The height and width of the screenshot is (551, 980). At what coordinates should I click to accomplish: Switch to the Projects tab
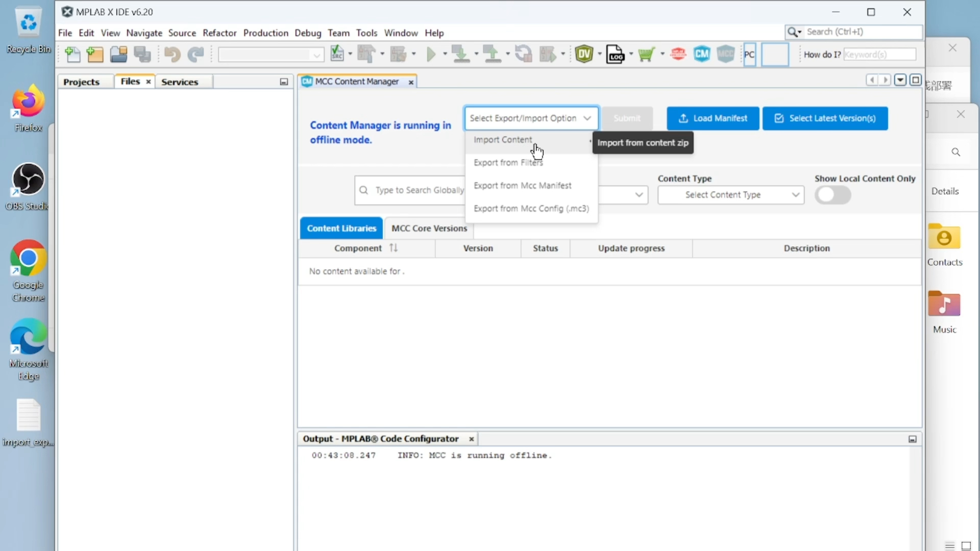tap(81, 82)
